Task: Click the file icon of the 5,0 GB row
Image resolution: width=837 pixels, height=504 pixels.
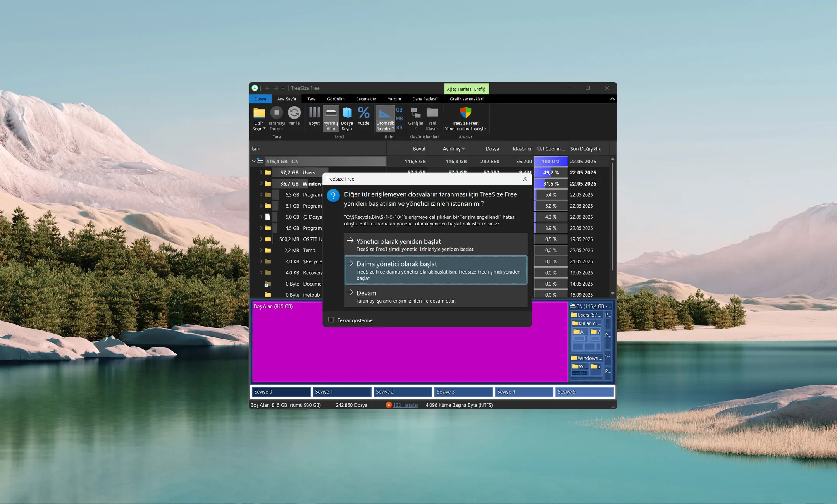Action: 268,217
